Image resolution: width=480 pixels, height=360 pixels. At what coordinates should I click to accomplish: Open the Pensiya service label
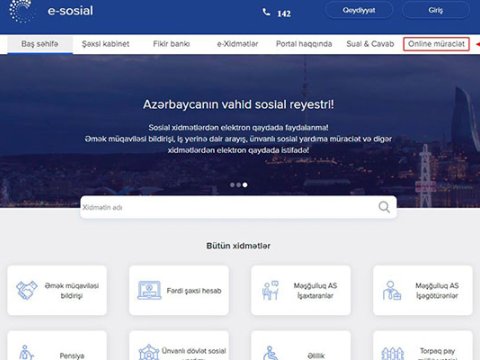[72, 356]
